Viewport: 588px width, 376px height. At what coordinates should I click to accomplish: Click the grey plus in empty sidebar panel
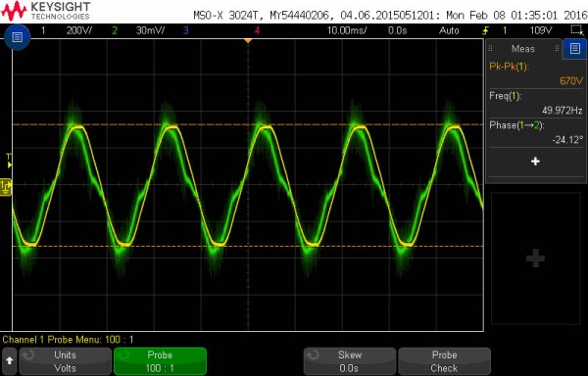coord(535,258)
